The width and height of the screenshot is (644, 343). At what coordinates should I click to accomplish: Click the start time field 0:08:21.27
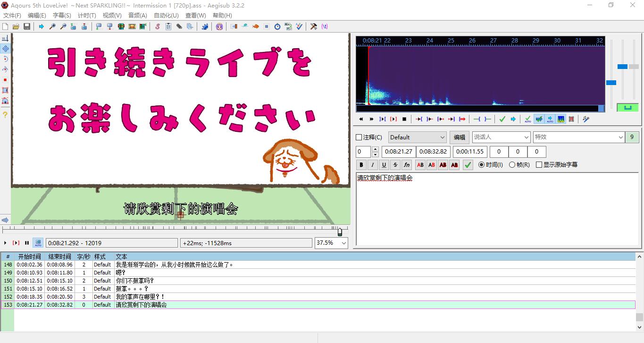tap(398, 152)
